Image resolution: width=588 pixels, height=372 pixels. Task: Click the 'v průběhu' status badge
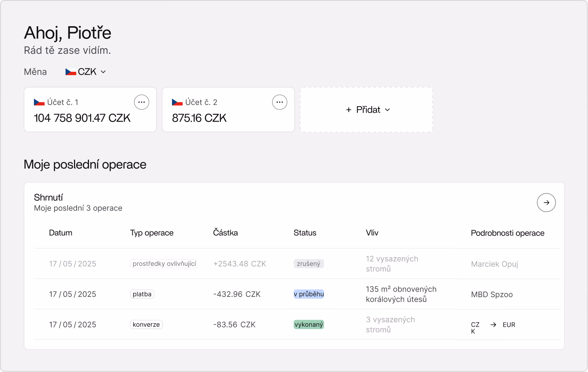tap(309, 294)
